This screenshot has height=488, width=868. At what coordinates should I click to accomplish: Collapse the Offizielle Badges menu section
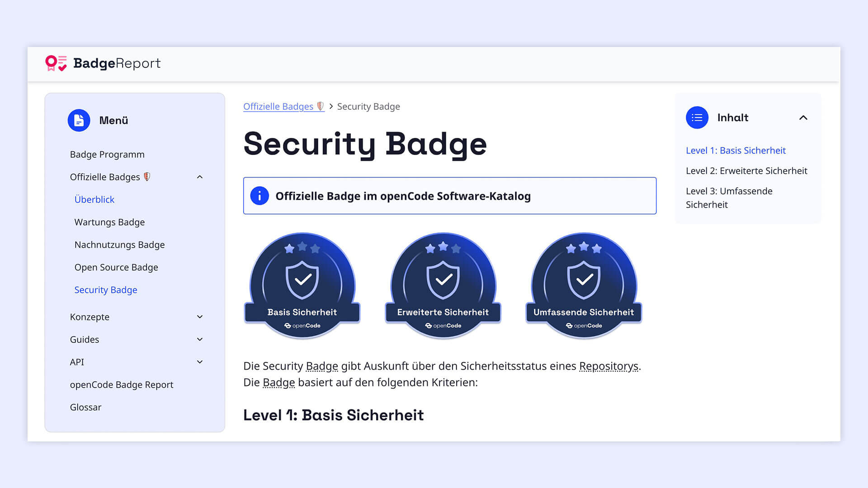pyautogui.click(x=200, y=177)
